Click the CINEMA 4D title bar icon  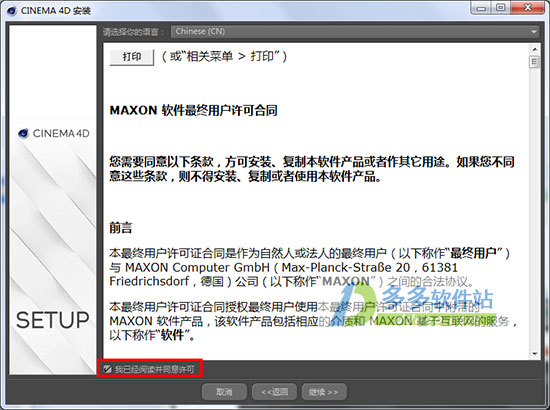coord(12,11)
